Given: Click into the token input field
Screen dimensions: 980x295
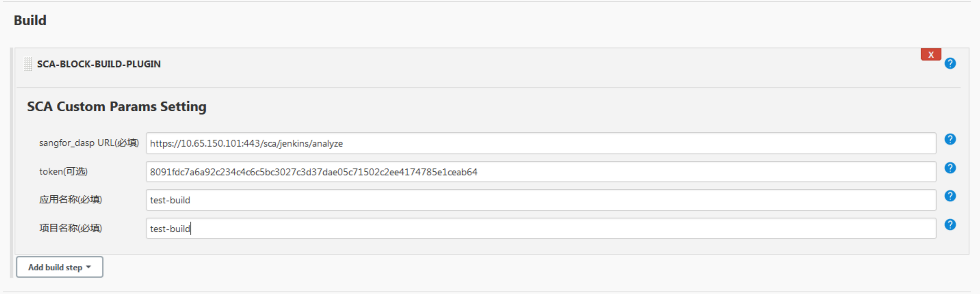Looking at the screenshot, I should [x=540, y=172].
